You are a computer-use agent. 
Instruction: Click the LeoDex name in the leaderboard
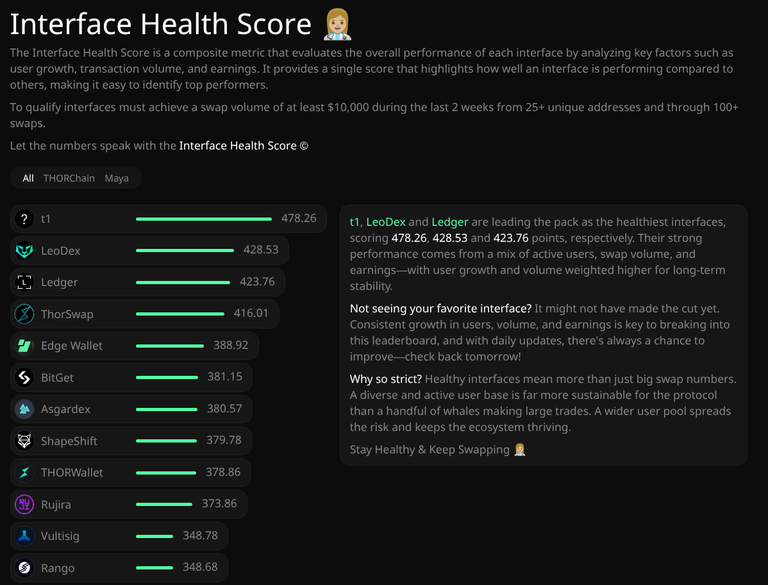[x=60, y=251]
